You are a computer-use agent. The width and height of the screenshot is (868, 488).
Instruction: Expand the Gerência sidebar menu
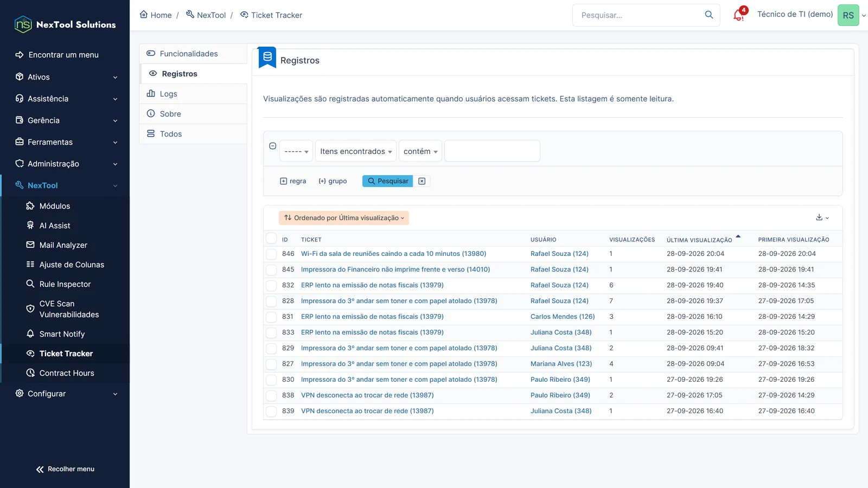point(65,120)
